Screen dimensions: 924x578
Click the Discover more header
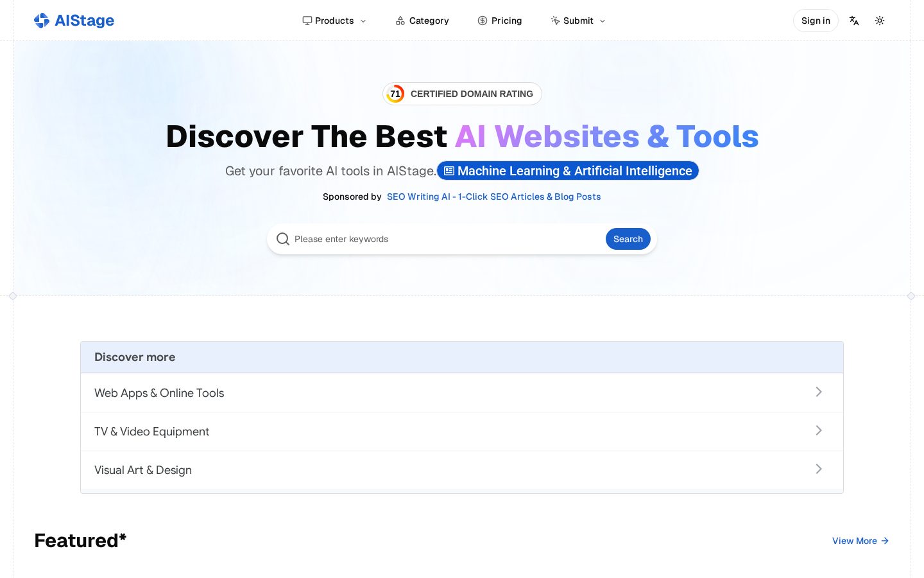pos(462,357)
